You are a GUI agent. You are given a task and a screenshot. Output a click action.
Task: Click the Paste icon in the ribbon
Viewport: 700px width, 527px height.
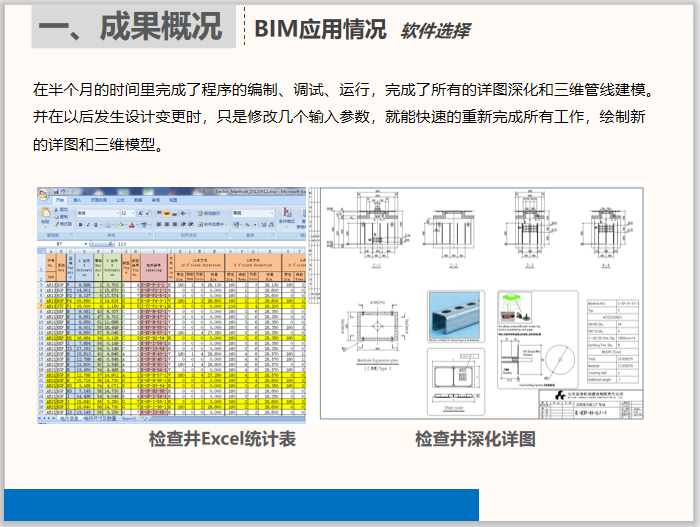pyautogui.click(x=45, y=216)
